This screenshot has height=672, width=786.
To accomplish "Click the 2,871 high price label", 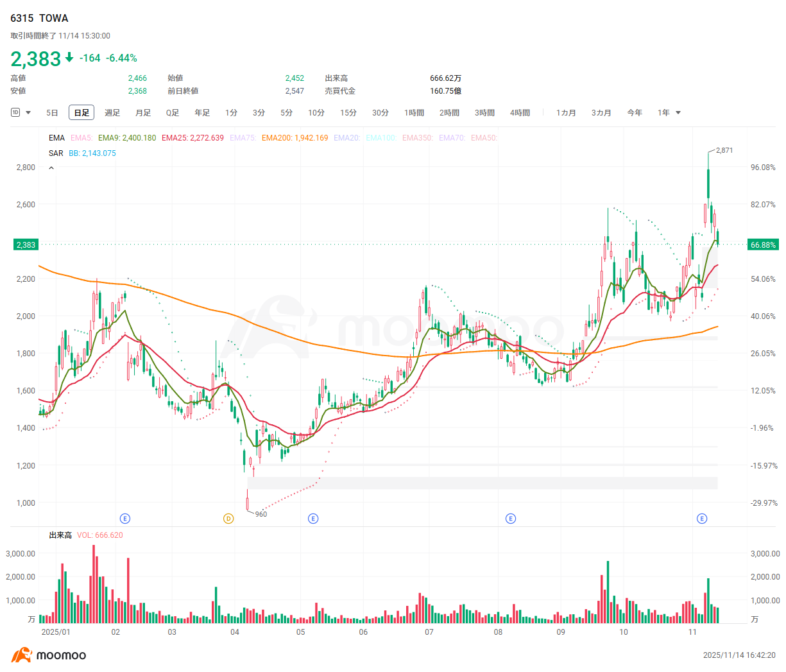I will click(x=724, y=150).
